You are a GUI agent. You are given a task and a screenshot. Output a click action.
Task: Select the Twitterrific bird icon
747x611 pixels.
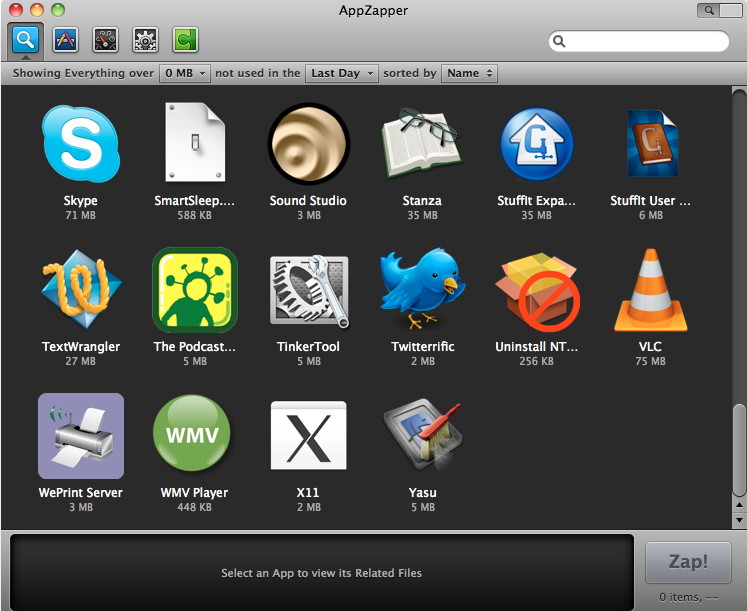[422, 289]
